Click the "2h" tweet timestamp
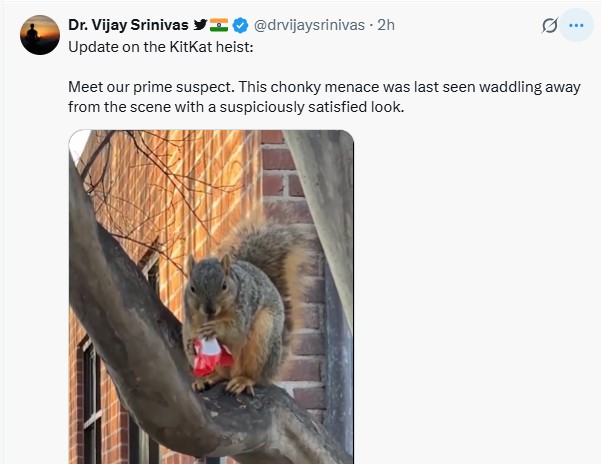Screen dimensions: 601x464 coord(386,25)
